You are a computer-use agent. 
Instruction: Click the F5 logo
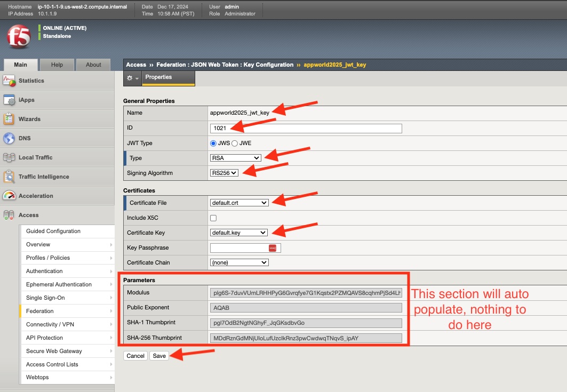pyautogui.click(x=19, y=36)
